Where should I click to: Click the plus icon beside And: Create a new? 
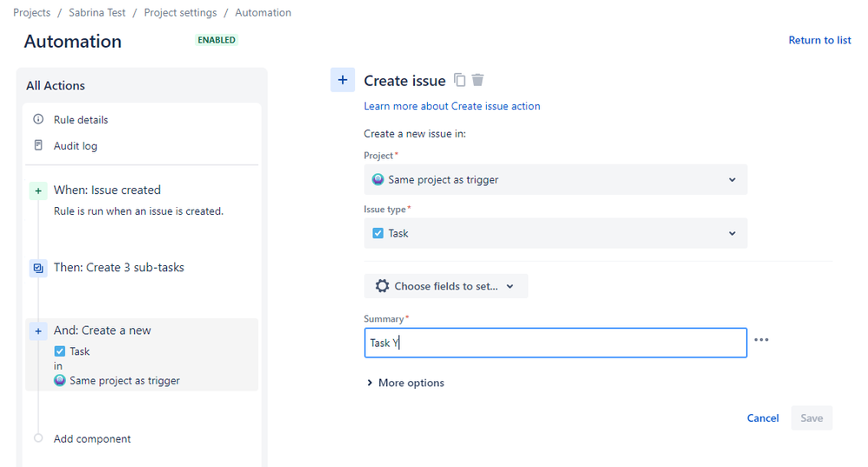coord(38,331)
